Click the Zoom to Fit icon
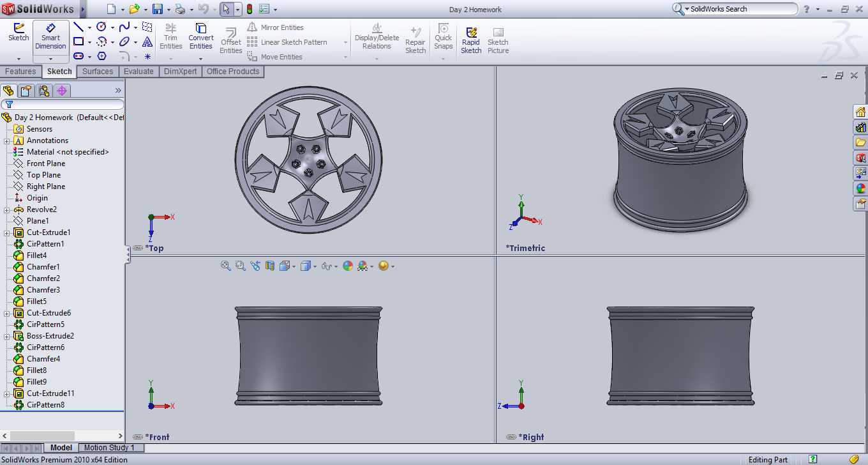 pos(225,266)
